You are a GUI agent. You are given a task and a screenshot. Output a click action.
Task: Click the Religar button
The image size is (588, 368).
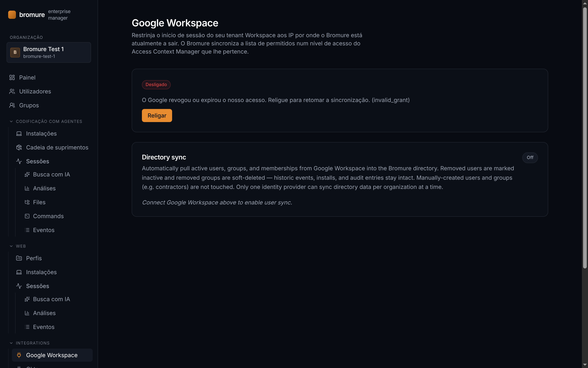(x=157, y=115)
